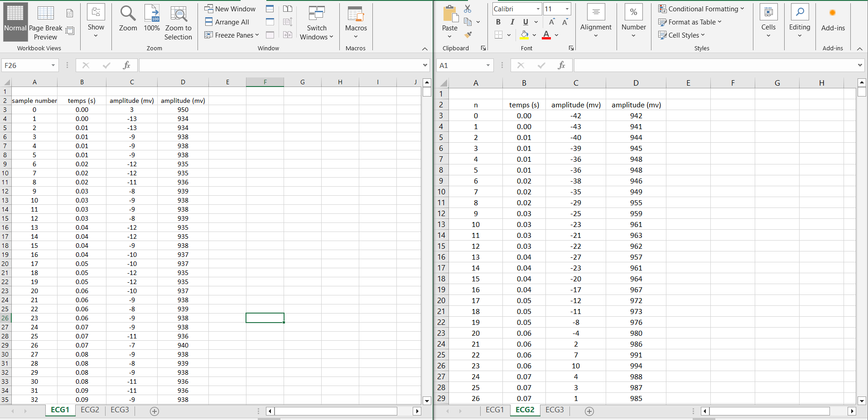Open Custom Views icon

click(x=70, y=31)
